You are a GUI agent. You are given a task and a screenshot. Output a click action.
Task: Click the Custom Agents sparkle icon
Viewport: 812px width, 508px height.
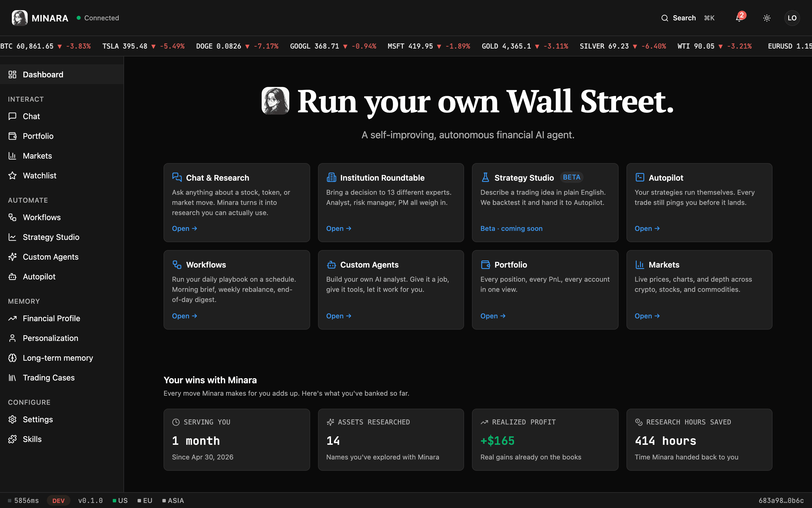click(x=12, y=257)
